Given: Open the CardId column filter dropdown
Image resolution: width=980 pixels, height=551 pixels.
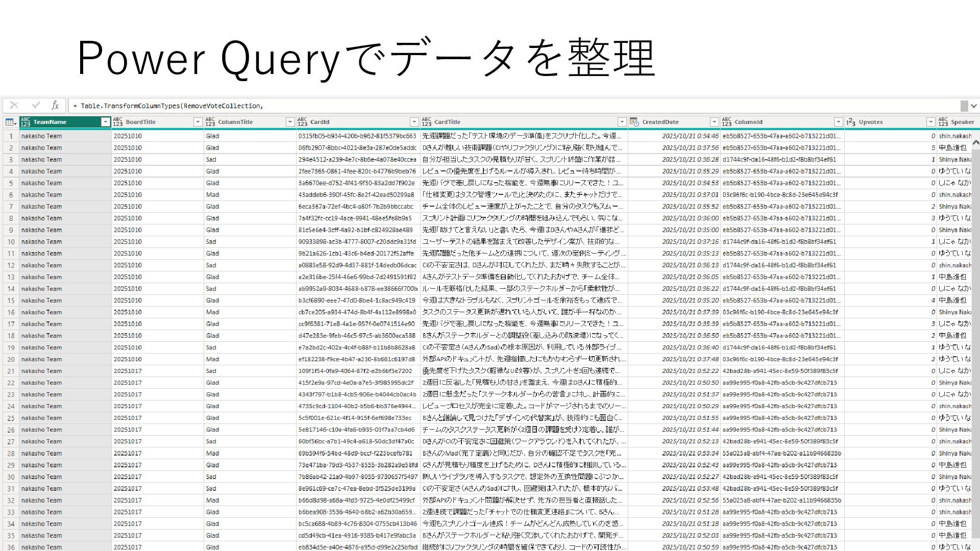Looking at the screenshot, I should 414,122.
